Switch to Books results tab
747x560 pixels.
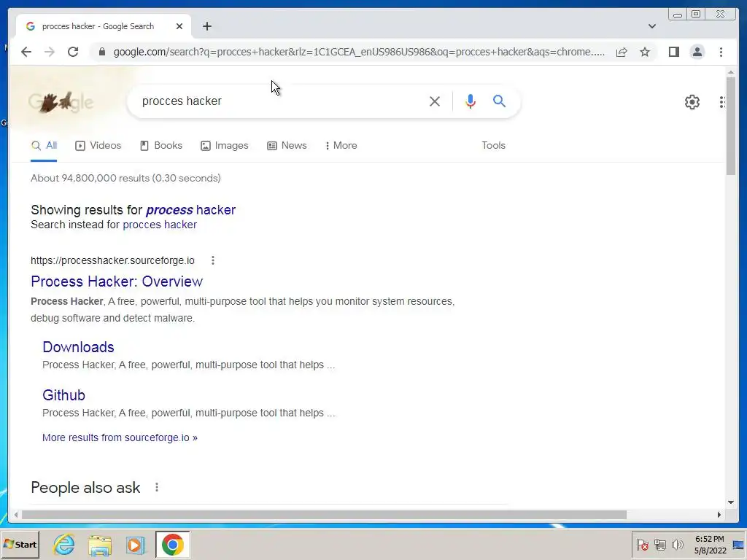161,146
